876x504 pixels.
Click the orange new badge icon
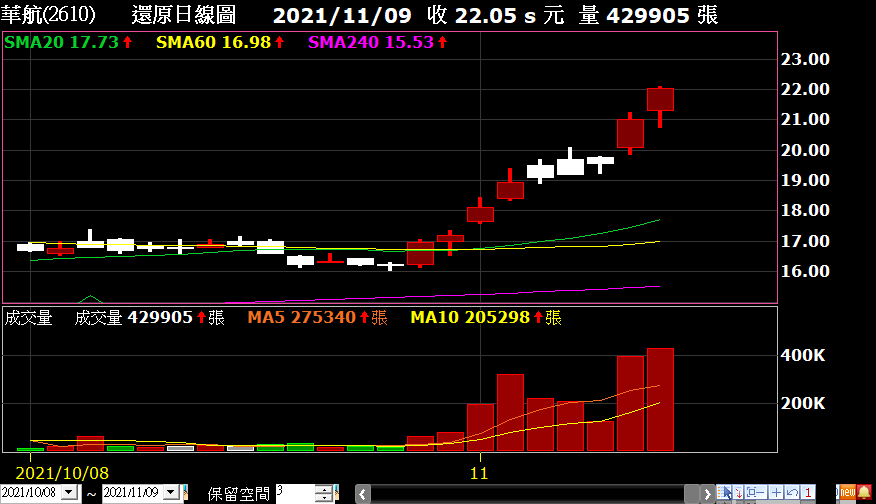coord(848,492)
